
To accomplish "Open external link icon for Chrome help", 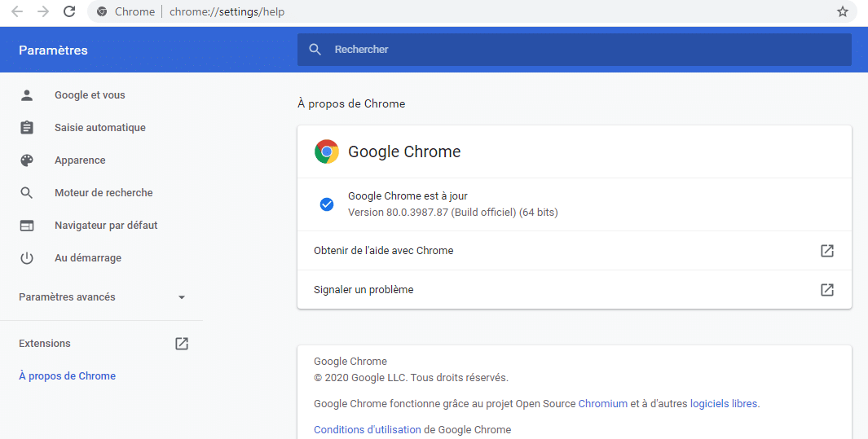I will tap(827, 251).
